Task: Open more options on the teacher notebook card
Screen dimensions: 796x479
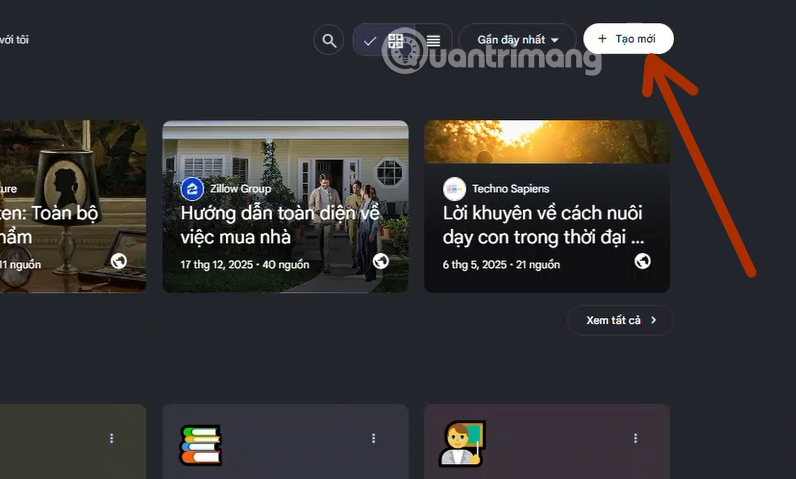Action: (x=636, y=438)
